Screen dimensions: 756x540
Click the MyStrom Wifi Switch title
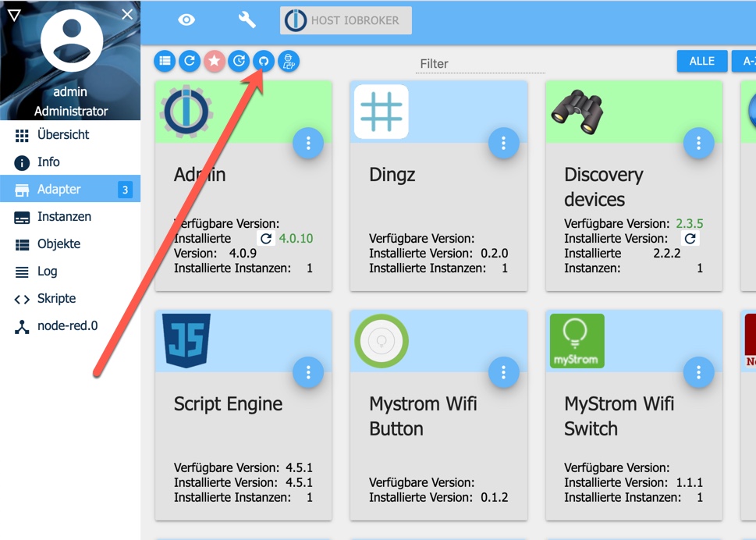point(619,416)
